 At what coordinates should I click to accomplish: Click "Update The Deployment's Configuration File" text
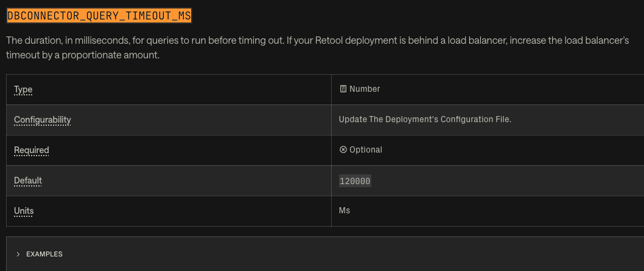coord(425,120)
